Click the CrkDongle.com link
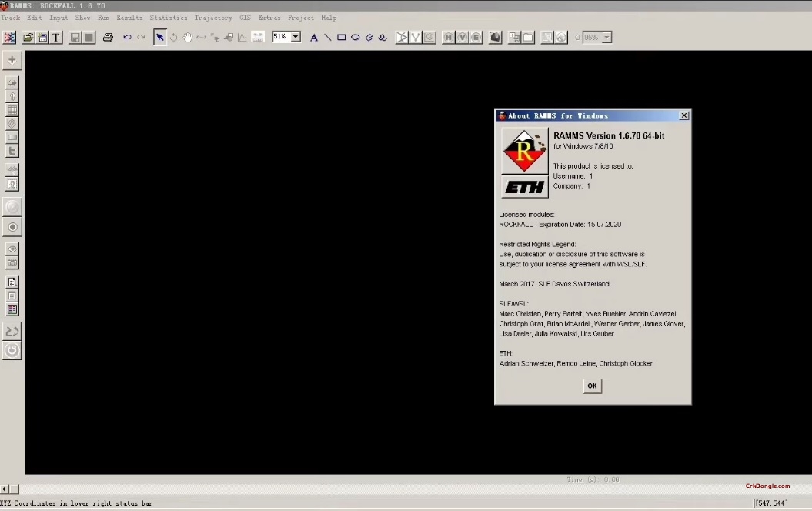The image size is (812, 511). pyautogui.click(x=767, y=486)
